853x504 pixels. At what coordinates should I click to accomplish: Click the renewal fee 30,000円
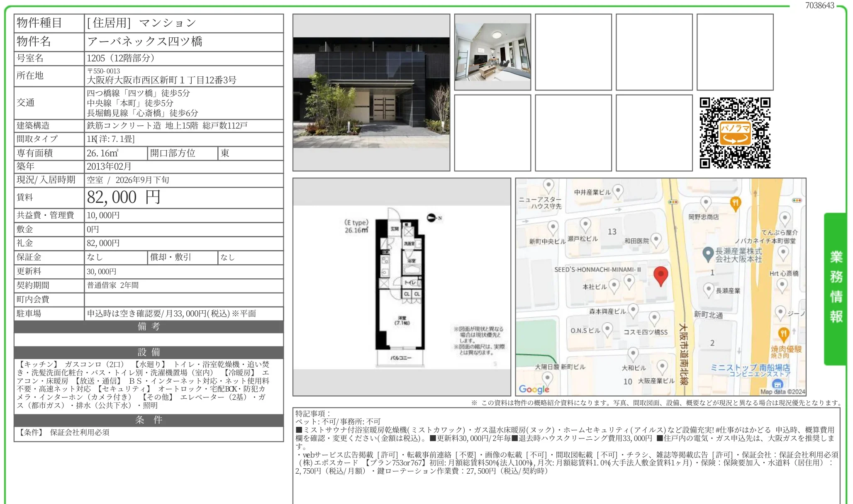click(x=102, y=272)
